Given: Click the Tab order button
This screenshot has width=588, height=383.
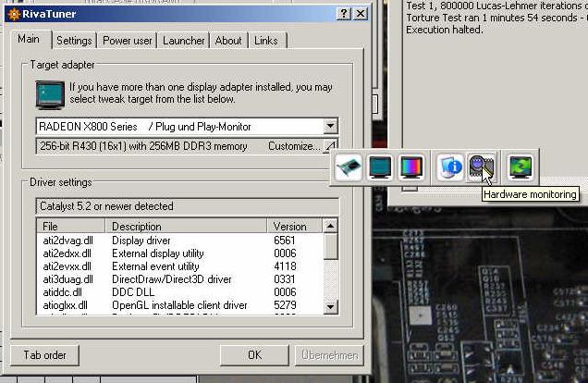Looking at the screenshot, I should tap(44, 355).
